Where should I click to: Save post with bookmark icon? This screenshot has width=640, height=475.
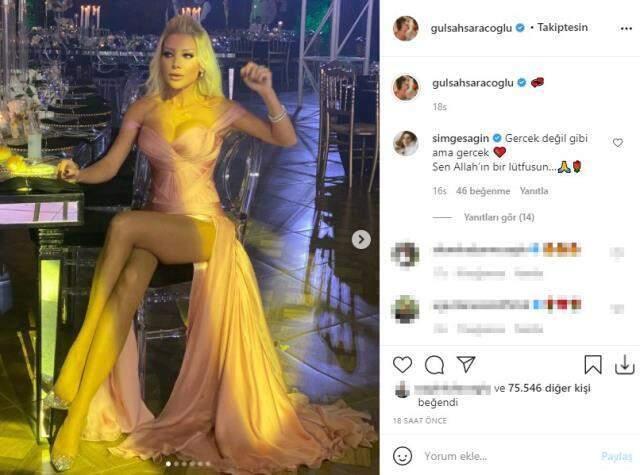[593, 364]
